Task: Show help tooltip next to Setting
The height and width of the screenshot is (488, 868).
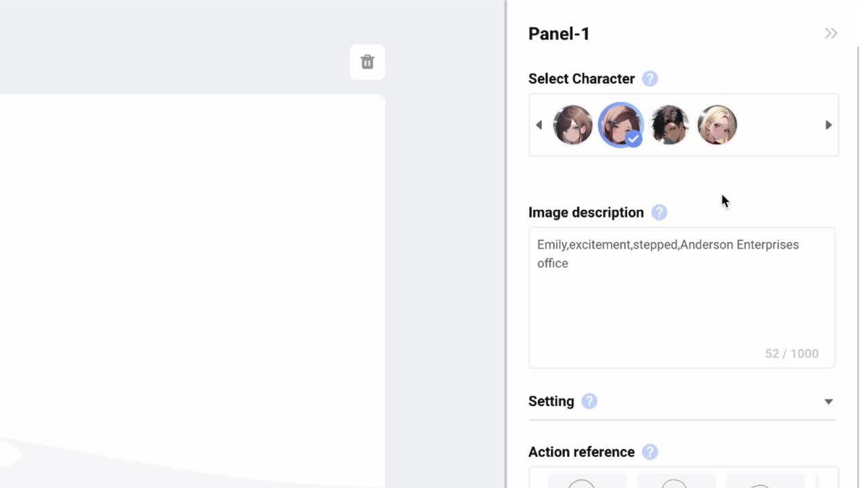Action: (589, 401)
